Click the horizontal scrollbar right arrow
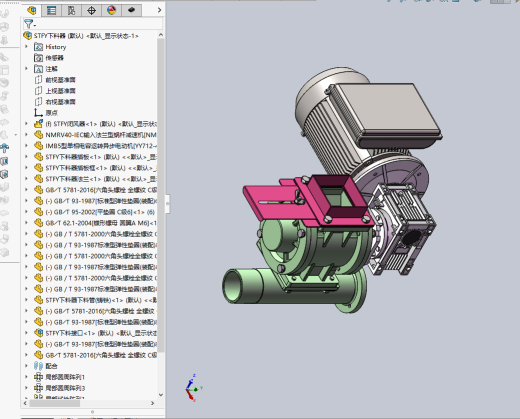The width and height of the screenshot is (520, 419). [x=152, y=403]
